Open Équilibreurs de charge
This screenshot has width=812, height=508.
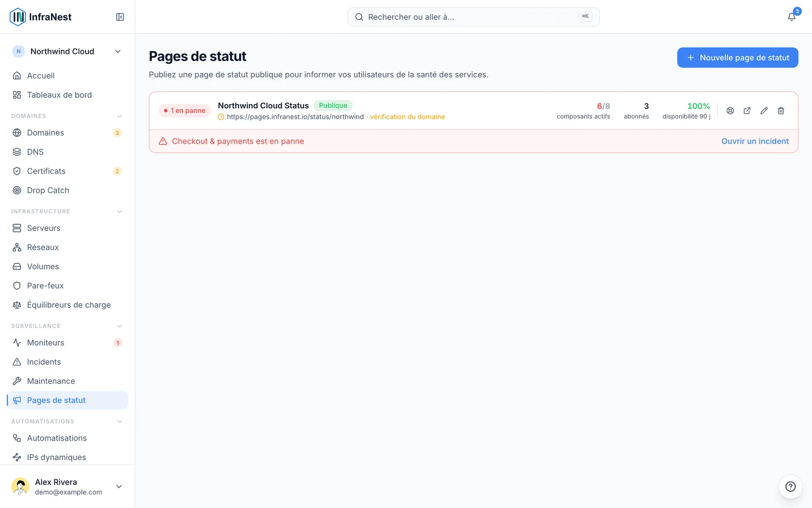coord(67,305)
